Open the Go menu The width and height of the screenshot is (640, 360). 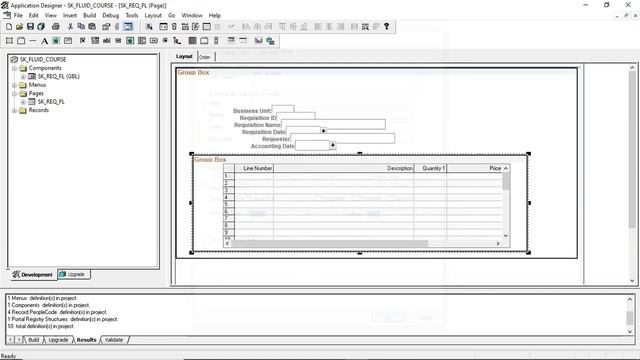coord(171,16)
